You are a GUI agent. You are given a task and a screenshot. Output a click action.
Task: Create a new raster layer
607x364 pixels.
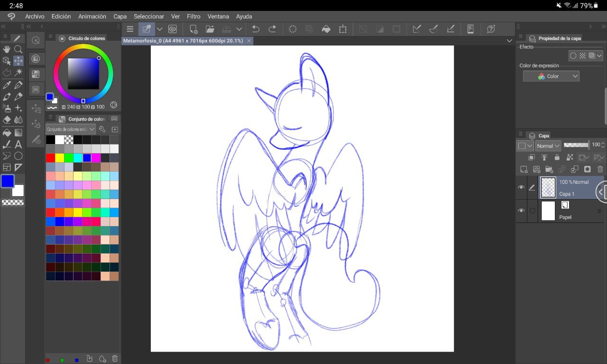pyautogui.click(x=524, y=169)
